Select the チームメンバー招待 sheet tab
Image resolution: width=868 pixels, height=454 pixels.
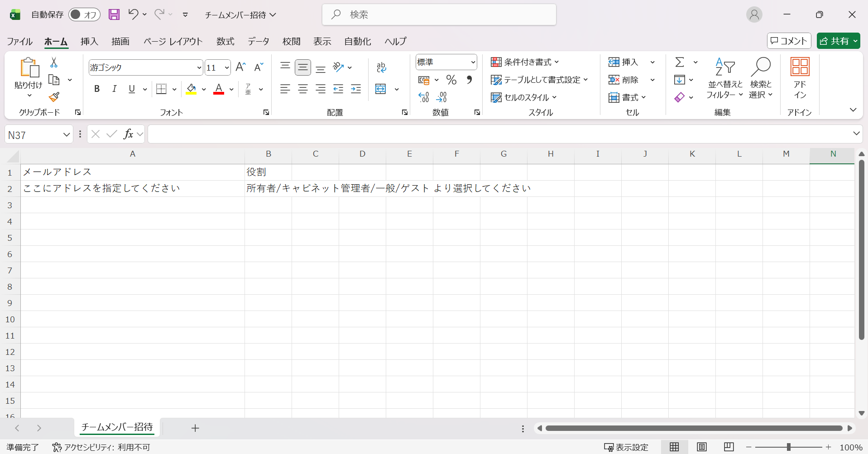117,427
